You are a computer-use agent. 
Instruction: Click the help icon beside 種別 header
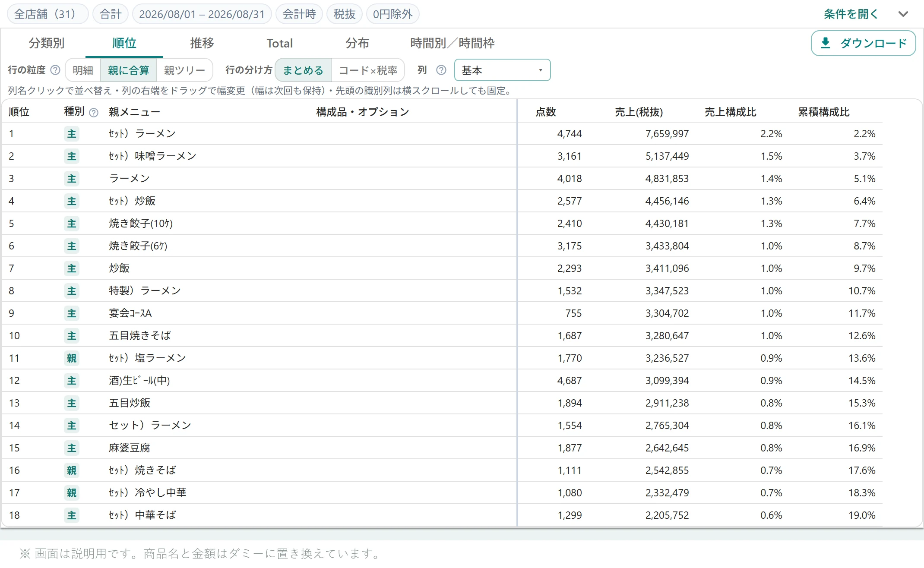pyautogui.click(x=94, y=113)
